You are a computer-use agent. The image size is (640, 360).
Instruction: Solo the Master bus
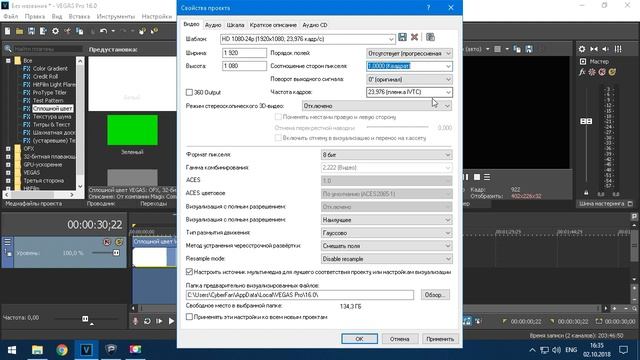tap(612, 72)
